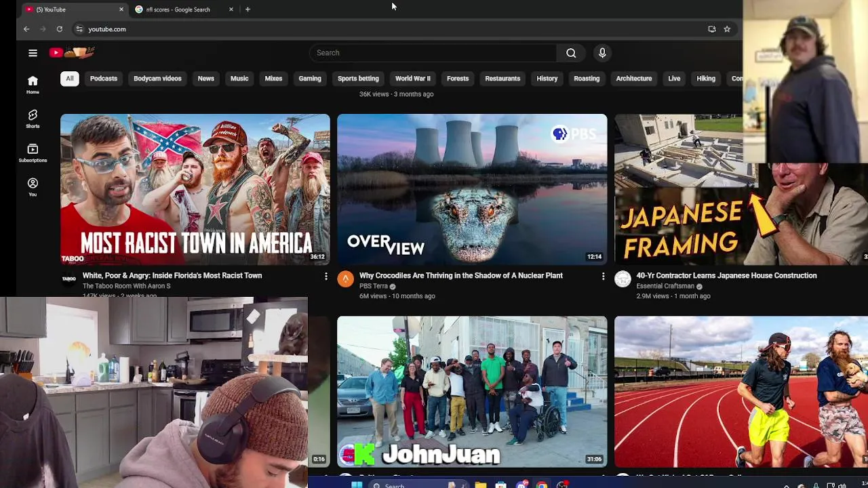Select the Music filter chip

point(239,79)
